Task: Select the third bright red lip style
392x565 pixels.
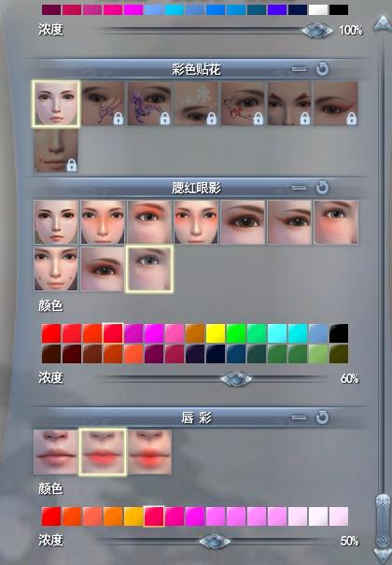Action: coord(149,452)
